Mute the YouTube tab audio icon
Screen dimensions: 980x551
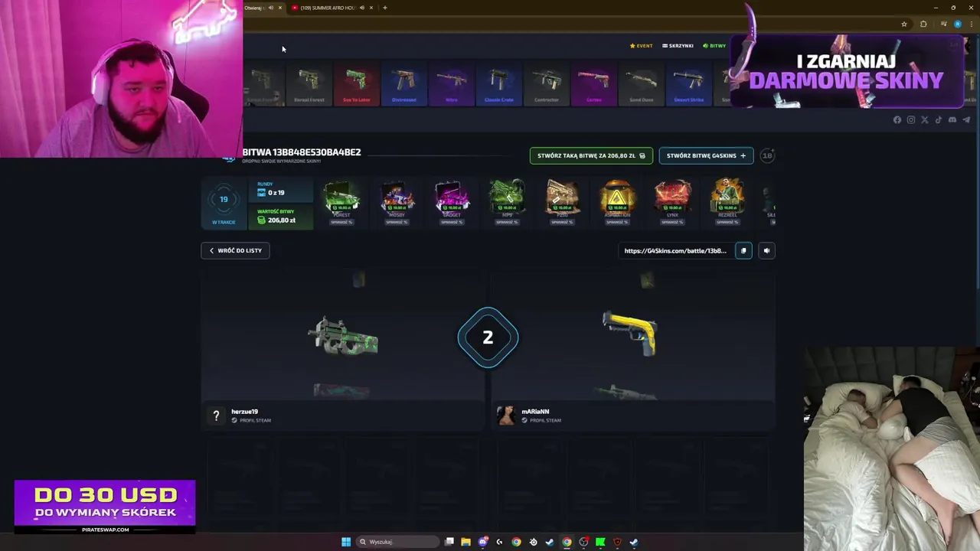point(361,8)
